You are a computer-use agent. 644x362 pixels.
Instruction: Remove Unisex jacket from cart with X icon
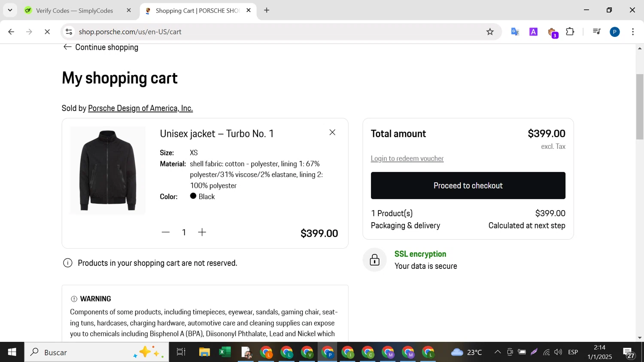point(332,133)
